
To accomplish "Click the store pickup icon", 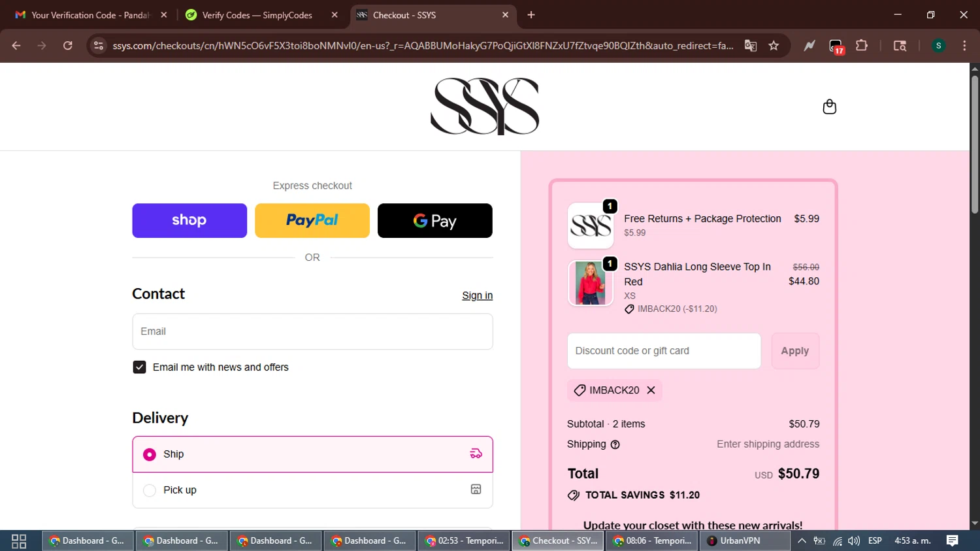I will (476, 490).
